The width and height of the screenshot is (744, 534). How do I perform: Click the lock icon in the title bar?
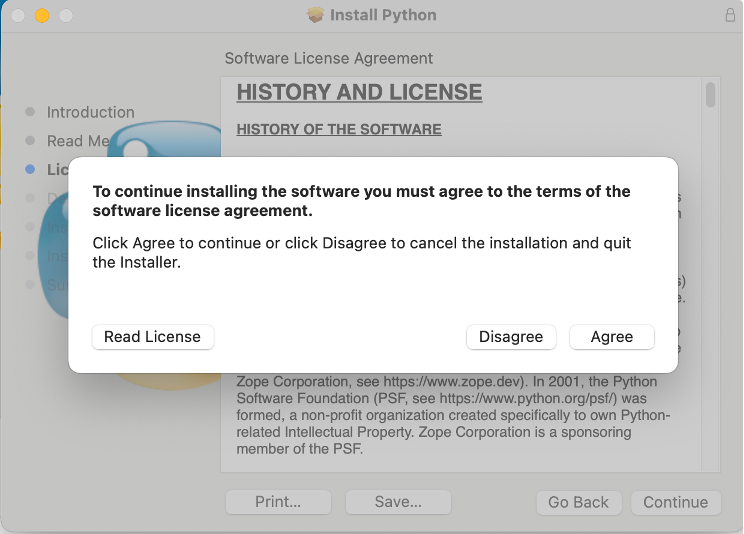coord(730,15)
